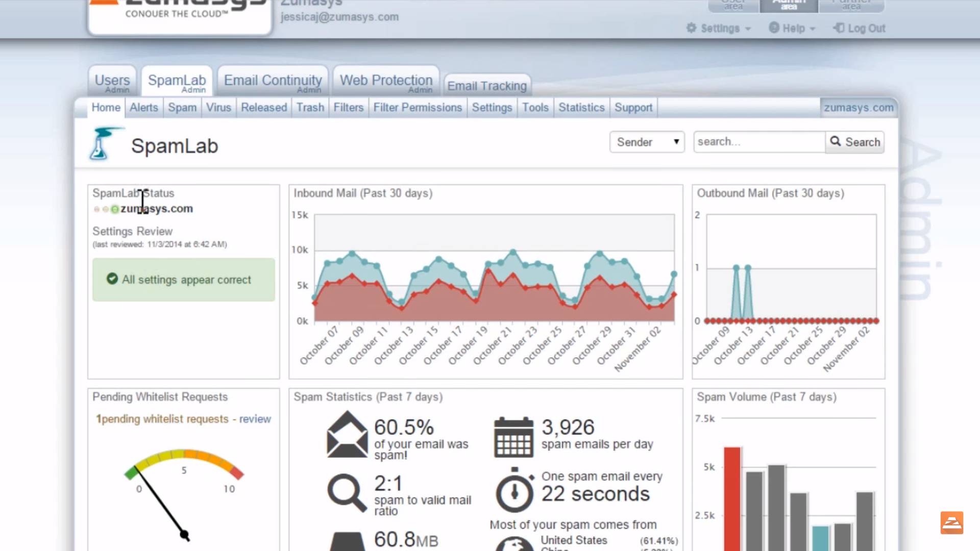The width and height of the screenshot is (980, 551).
Task: Open the Virus submenu item
Action: [218, 108]
